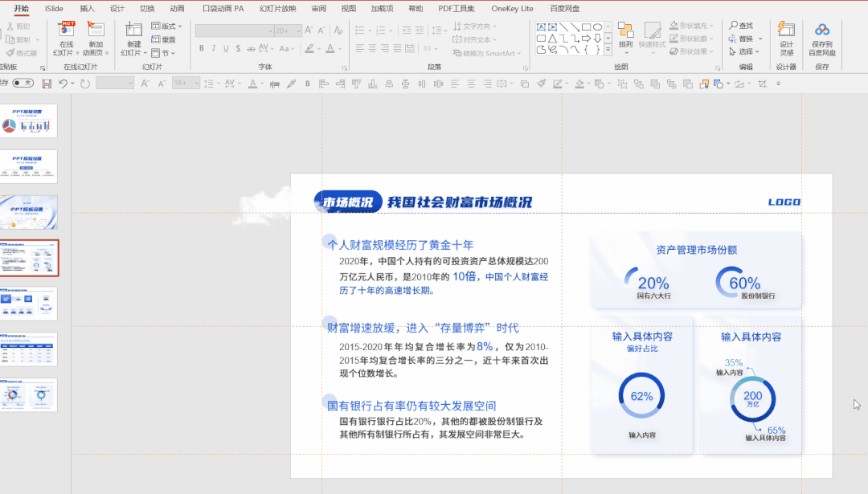Select the oval shape in shapes gallery
Image resolution: width=868 pixels, height=494 pixels.
pos(597,27)
